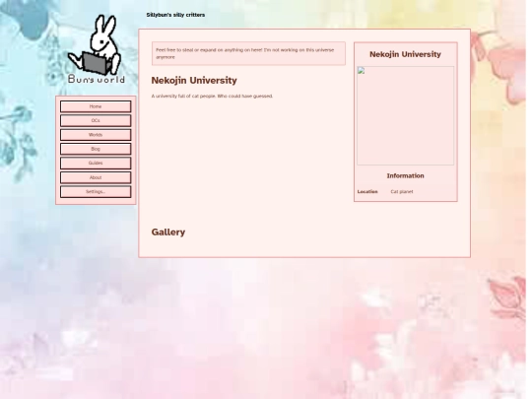
Task: Click the broken image in the Nekojin University infobox
Action: [405, 115]
